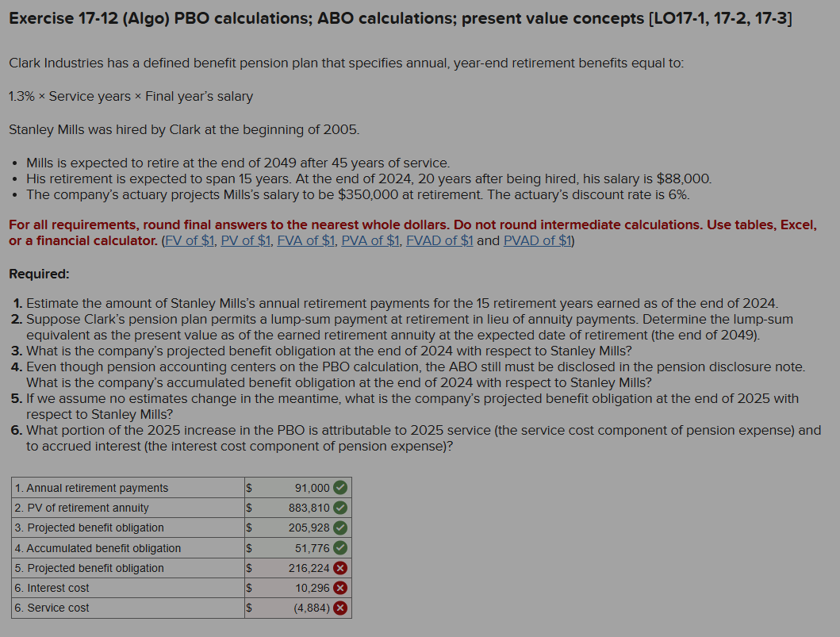Click the green checkmark beside row 3 Projected benefit obligation
Viewport: 840px width, 637px height.
(x=340, y=528)
